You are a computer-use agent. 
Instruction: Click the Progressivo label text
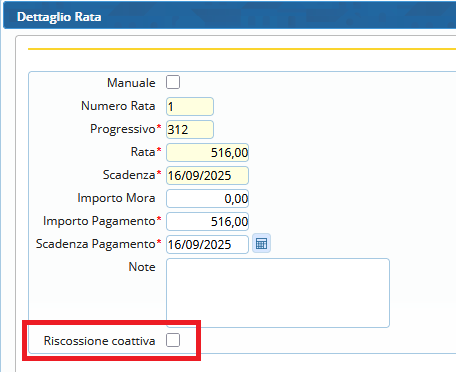click(x=123, y=129)
